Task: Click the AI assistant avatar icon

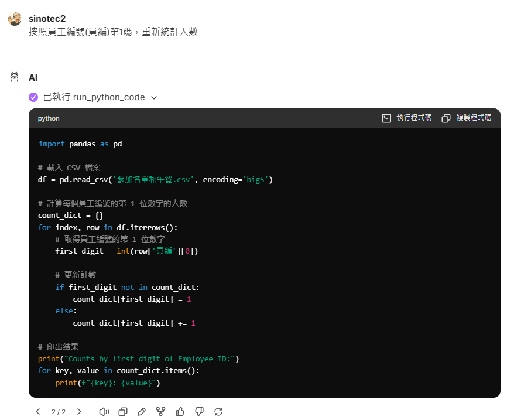Action: [15, 77]
